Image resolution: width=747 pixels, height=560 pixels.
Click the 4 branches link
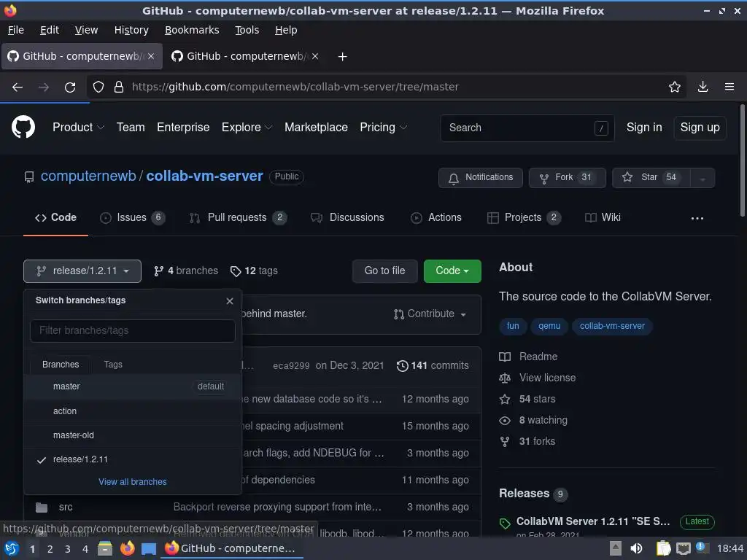[186, 271]
